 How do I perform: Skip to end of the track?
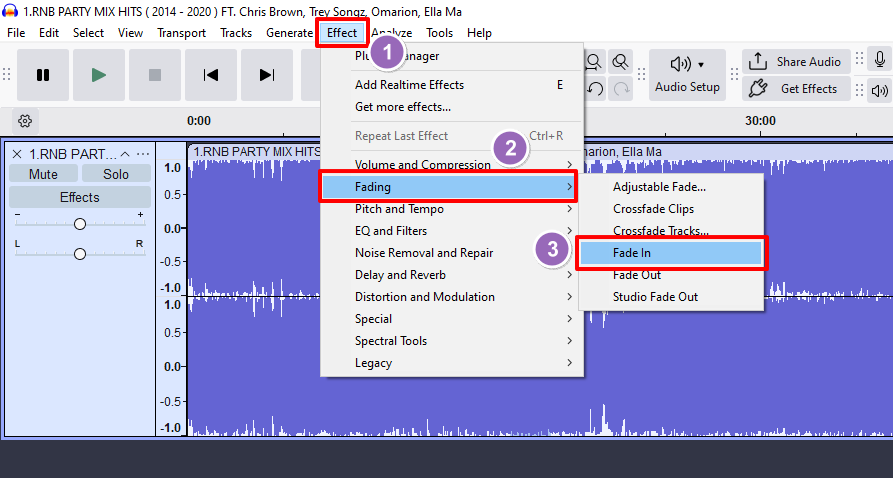point(267,75)
